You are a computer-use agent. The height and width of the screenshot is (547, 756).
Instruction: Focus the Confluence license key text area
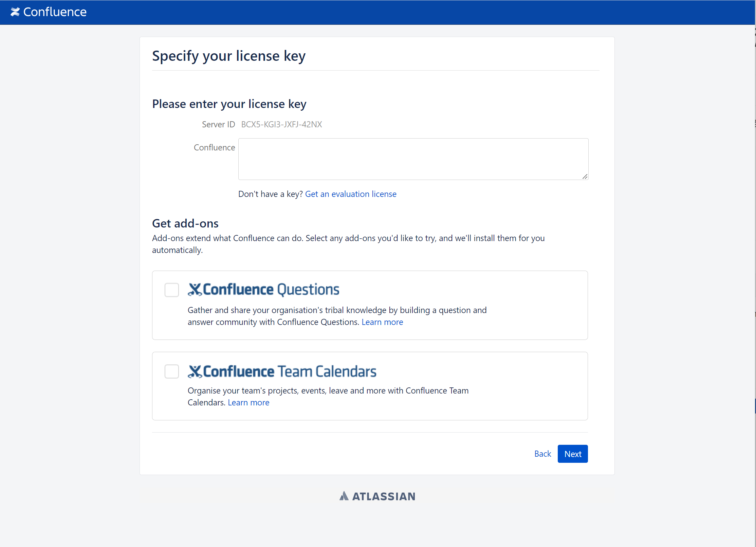click(x=413, y=159)
